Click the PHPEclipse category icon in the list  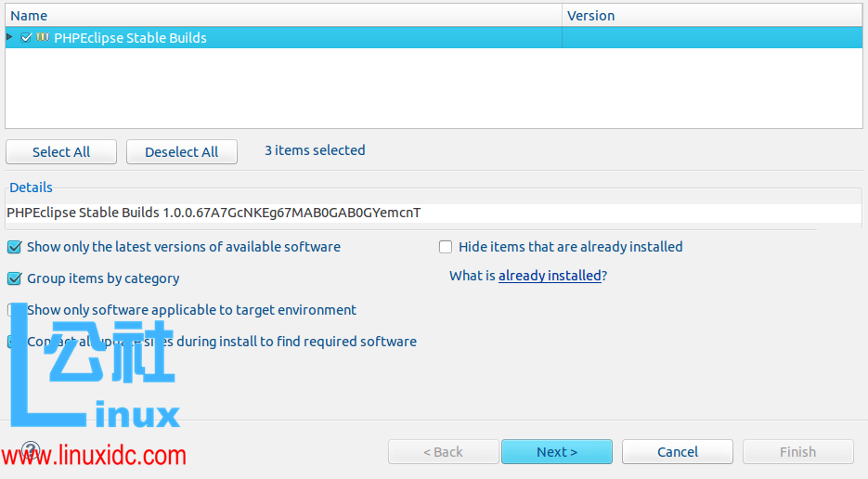click(43, 38)
